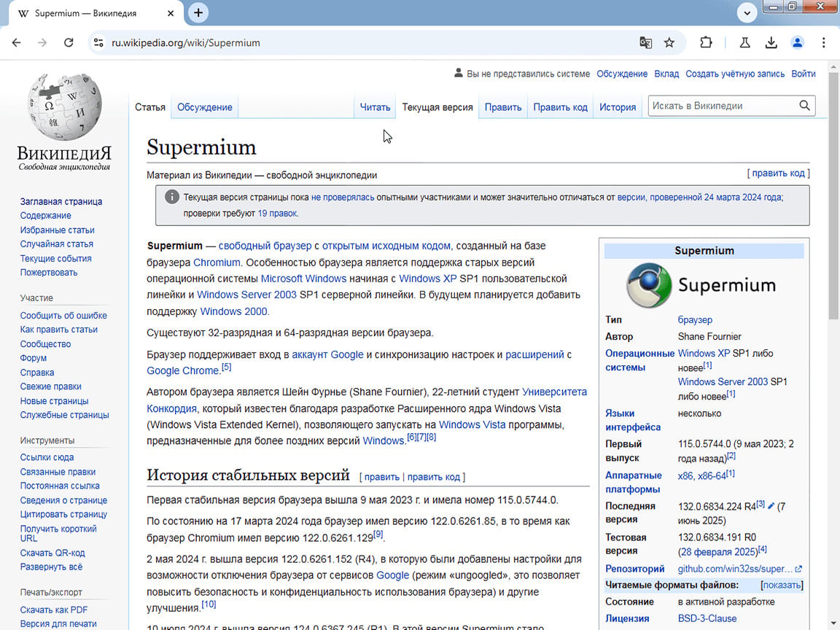Click Сообщить об ошибке link

pyautogui.click(x=63, y=316)
